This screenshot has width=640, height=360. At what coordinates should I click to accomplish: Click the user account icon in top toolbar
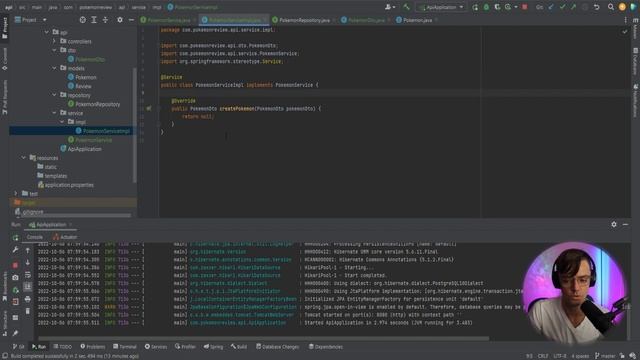(x=389, y=7)
